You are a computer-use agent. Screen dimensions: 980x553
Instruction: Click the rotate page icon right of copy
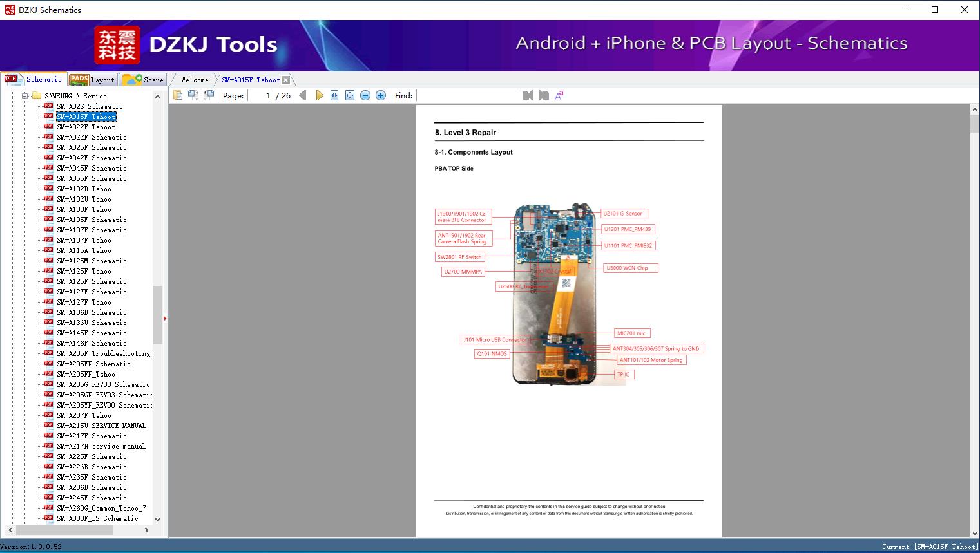(x=193, y=95)
